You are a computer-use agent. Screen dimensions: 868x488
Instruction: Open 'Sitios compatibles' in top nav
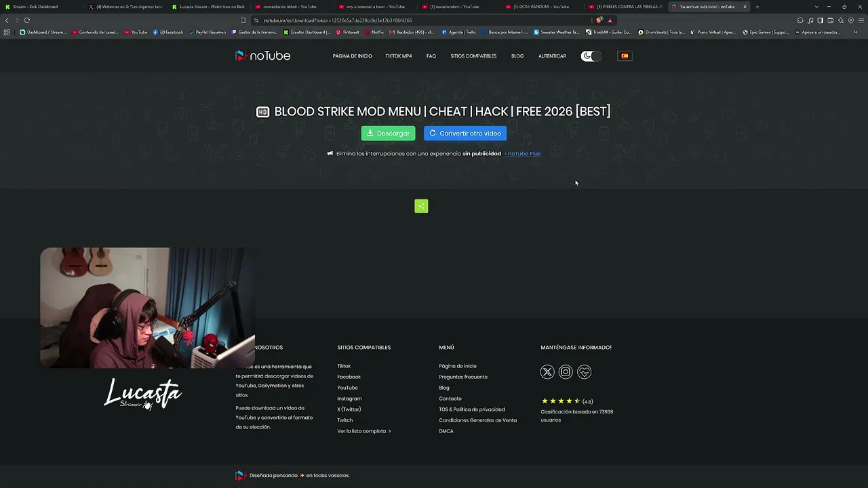(473, 56)
